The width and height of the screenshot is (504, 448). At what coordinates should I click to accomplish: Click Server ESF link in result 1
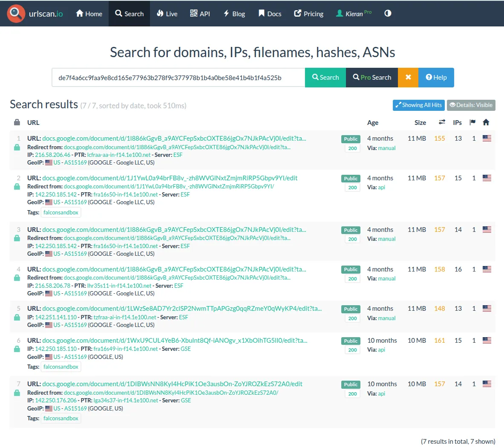coord(178,155)
